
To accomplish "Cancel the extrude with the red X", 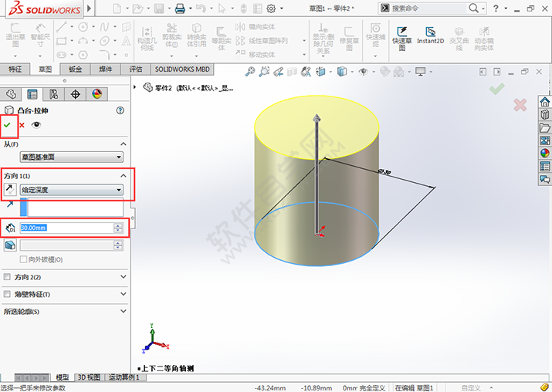I will click(x=22, y=125).
